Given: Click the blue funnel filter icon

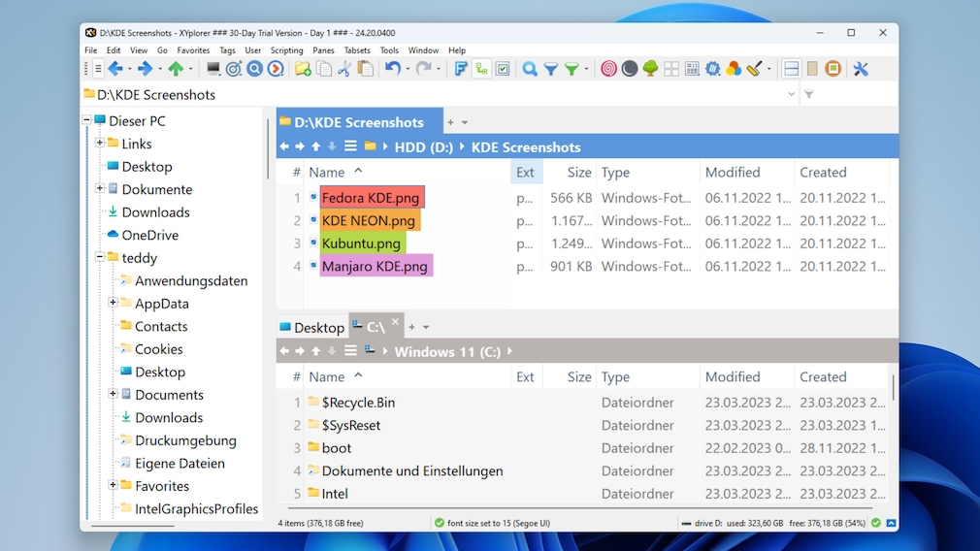Looking at the screenshot, I should click(x=550, y=69).
